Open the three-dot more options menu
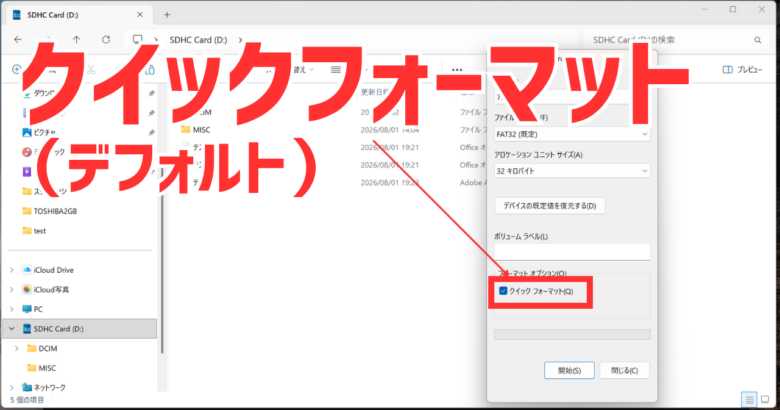 point(457,70)
